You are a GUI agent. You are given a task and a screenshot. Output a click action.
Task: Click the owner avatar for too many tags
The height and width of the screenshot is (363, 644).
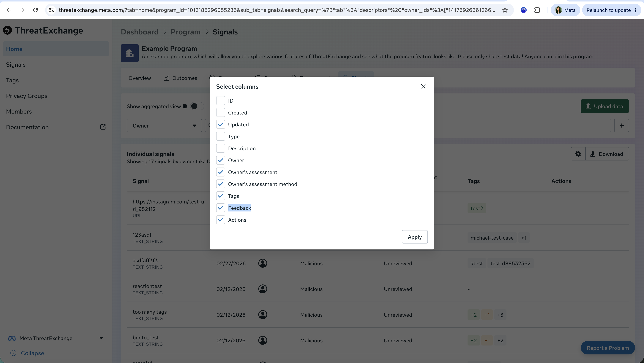[x=263, y=315]
